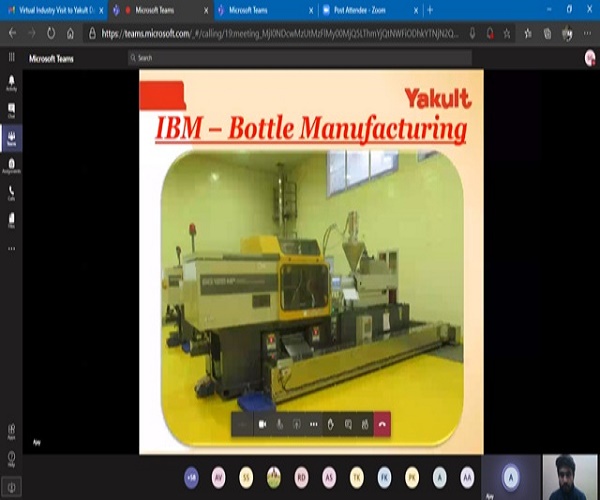Viewport: 600px width, 500px height.
Task: Open Files in the Teams sidebar
Action: [11, 220]
